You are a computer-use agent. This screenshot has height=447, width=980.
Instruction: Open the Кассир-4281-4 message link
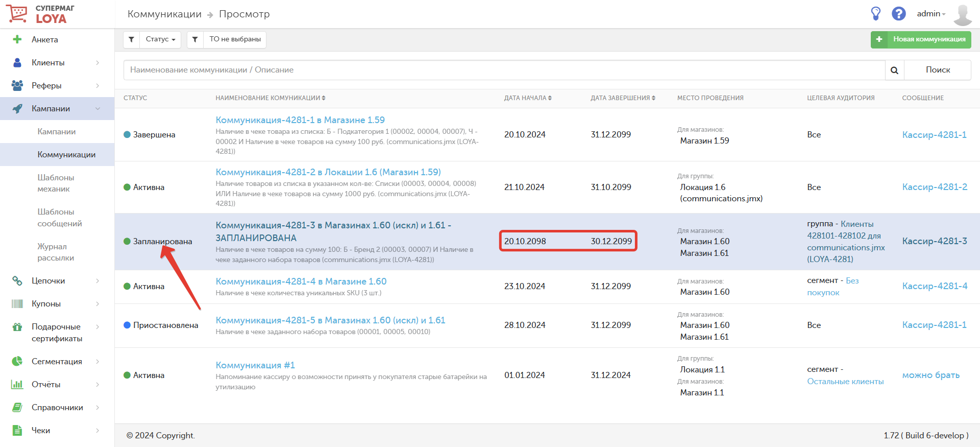tap(935, 286)
